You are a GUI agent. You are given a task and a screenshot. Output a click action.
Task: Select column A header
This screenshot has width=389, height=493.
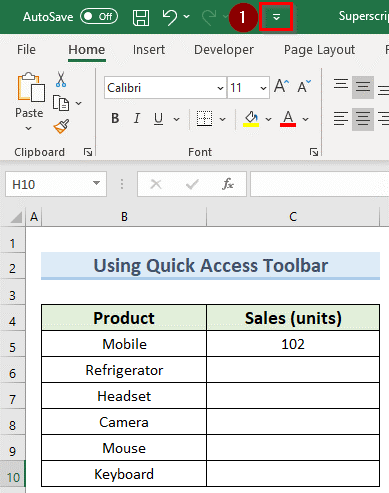pos(34,217)
